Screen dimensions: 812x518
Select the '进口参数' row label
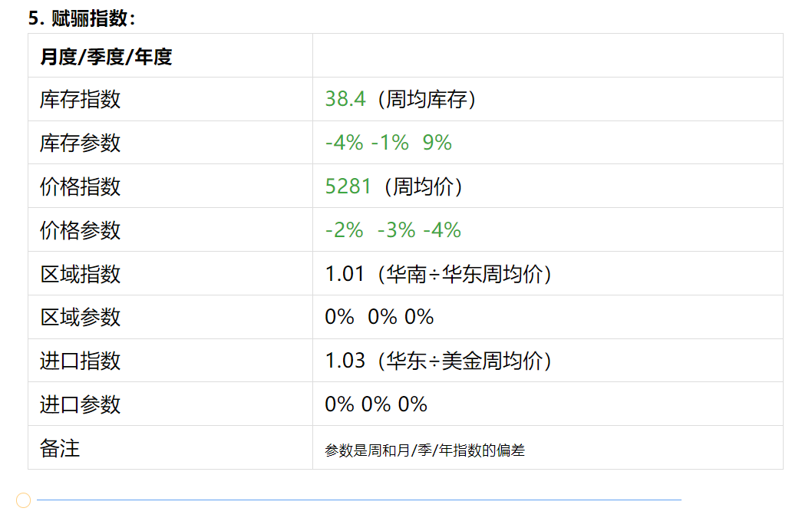[81, 404]
